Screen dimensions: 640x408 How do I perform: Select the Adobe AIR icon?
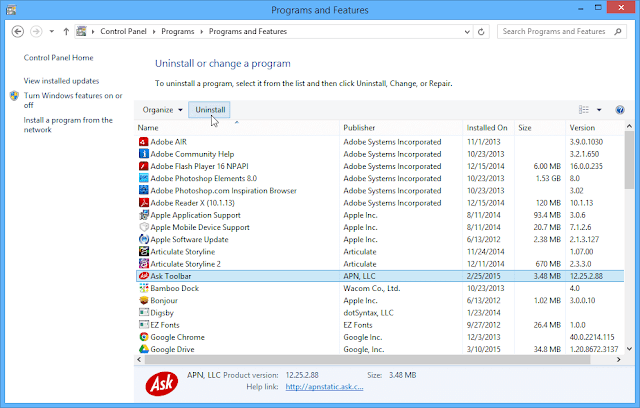click(x=144, y=142)
